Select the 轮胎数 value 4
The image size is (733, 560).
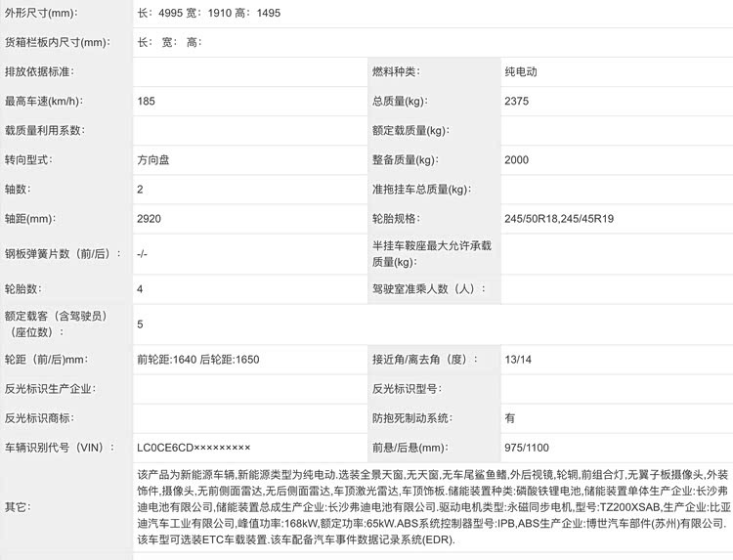(x=141, y=288)
